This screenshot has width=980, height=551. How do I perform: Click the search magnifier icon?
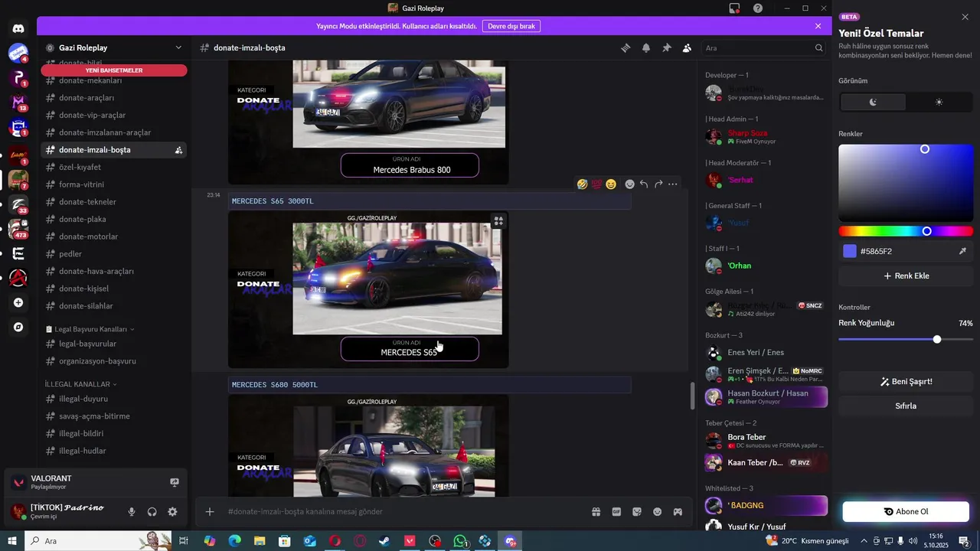pyautogui.click(x=819, y=47)
